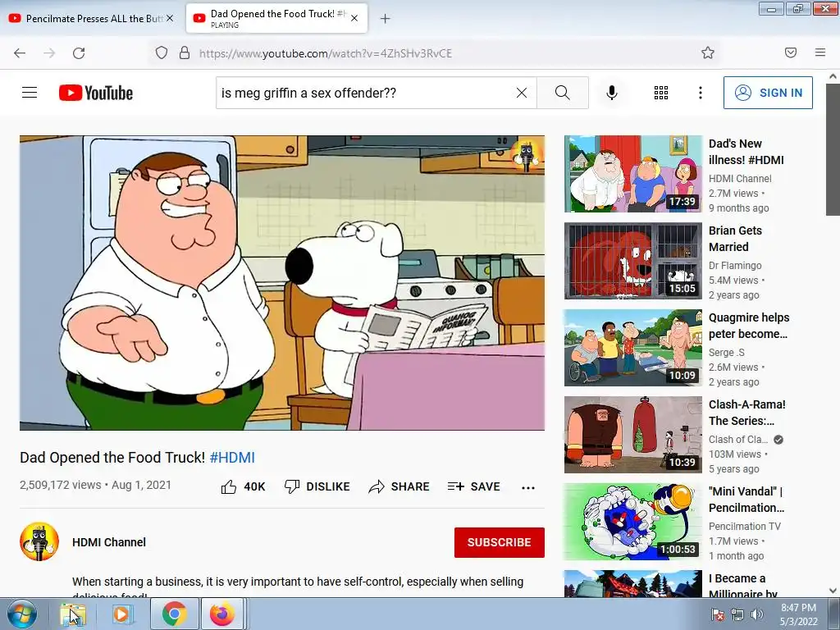Image resolution: width=840 pixels, height=630 pixels.
Task: Bookmark this page with star
Action: pos(708,52)
